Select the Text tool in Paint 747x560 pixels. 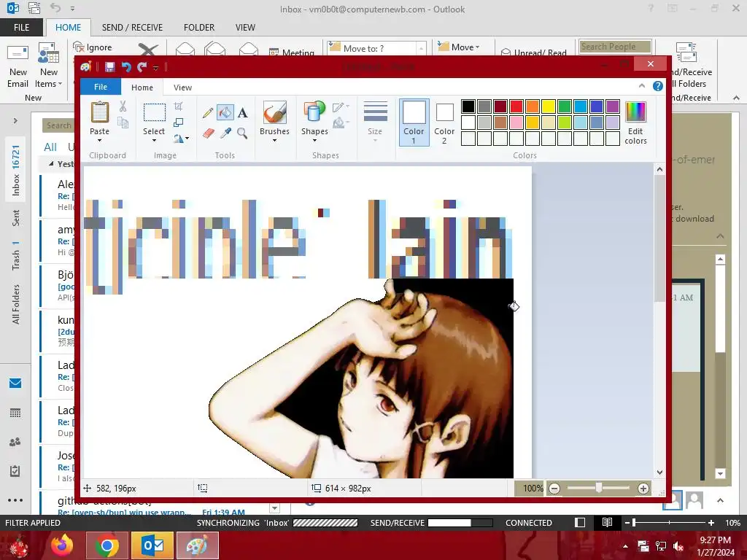(242, 113)
